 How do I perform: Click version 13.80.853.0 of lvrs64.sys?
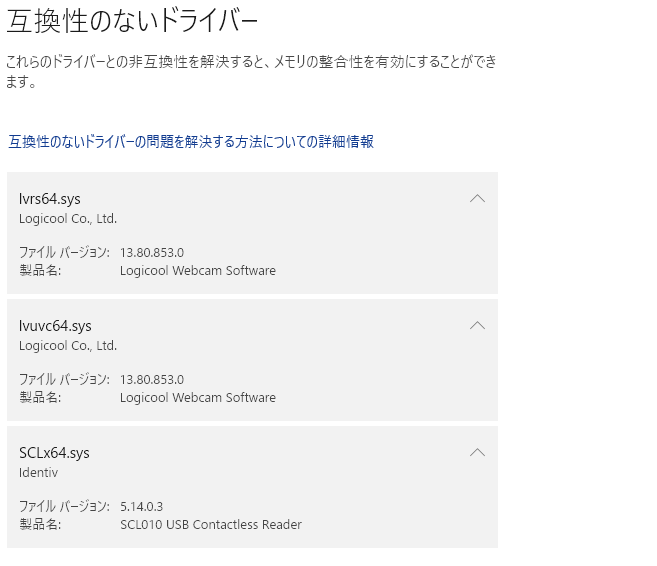pos(152,253)
